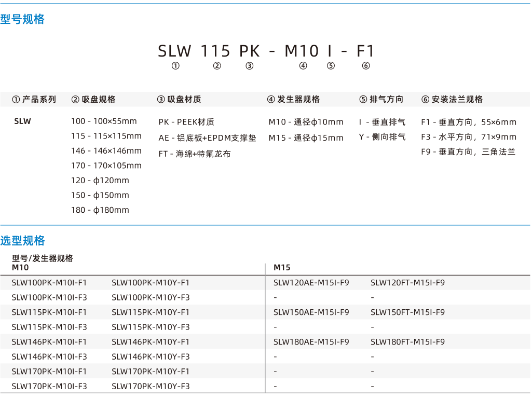Click the '① 产品系列' column header
The image size is (532, 398).
(x=34, y=100)
